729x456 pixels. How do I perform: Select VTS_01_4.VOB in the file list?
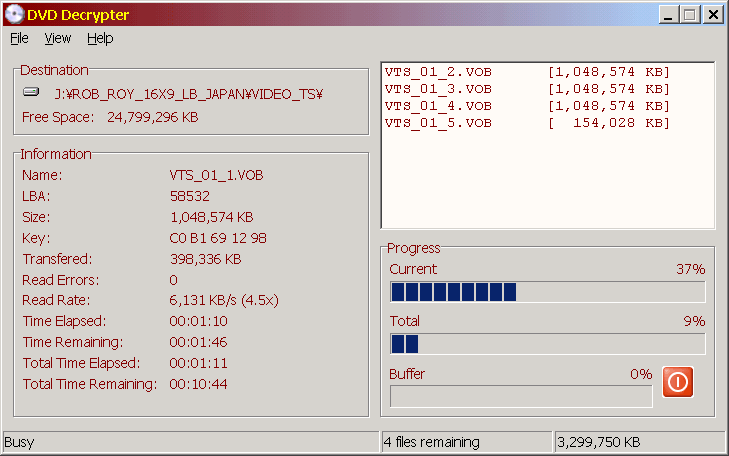tap(438, 106)
